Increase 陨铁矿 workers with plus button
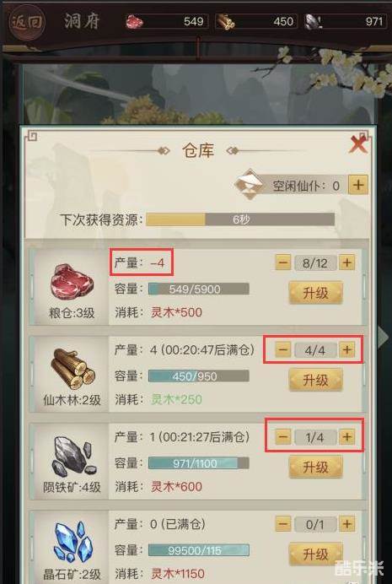Screen dimensions: 392x584 point(346,437)
